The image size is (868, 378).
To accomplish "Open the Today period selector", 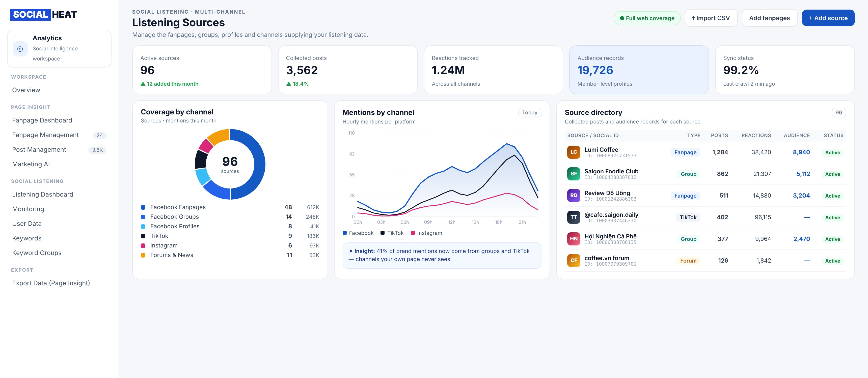I will [x=530, y=113].
